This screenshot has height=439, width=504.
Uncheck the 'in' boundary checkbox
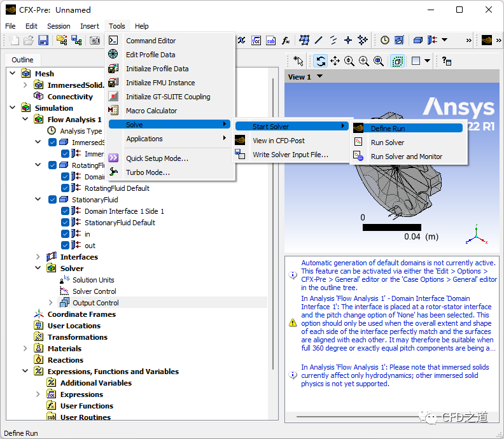(x=66, y=234)
